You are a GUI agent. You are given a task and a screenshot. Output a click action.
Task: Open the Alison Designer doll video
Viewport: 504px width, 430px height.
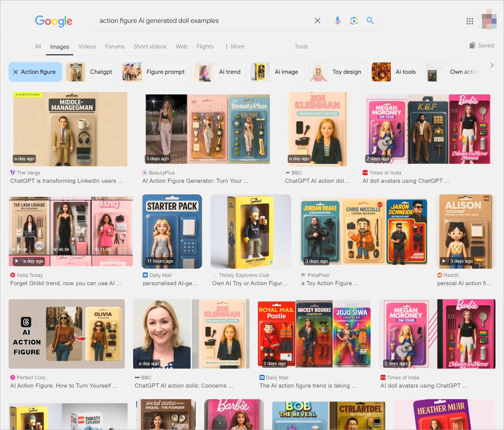[x=465, y=232]
